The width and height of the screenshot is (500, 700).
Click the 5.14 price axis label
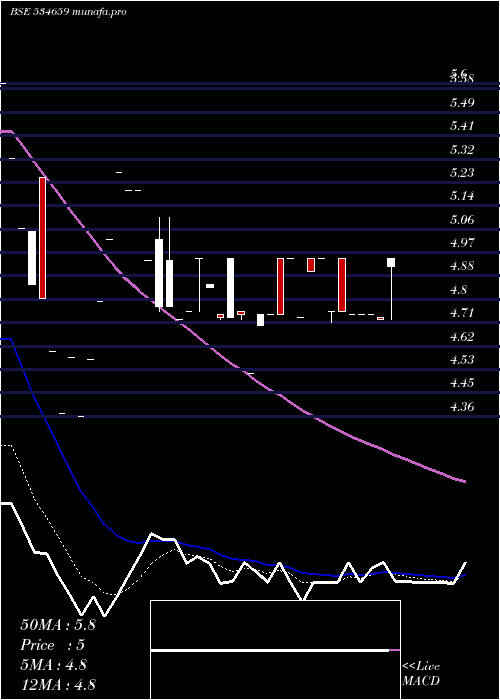[x=462, y=196]
